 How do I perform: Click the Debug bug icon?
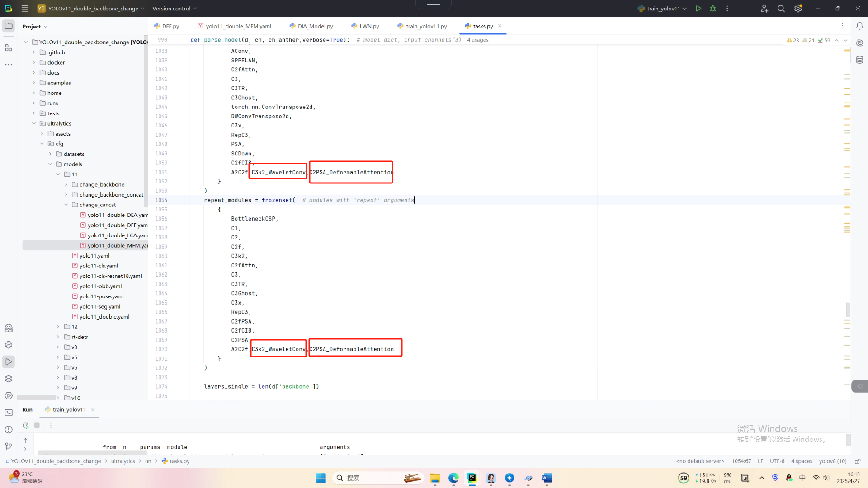tap(713, 9)
